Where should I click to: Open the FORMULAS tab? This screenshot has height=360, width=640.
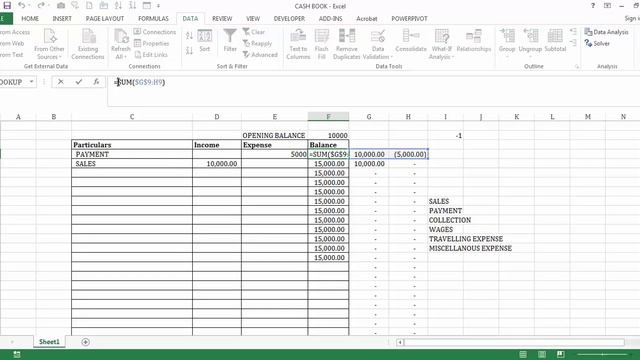(x=153, y=19)
